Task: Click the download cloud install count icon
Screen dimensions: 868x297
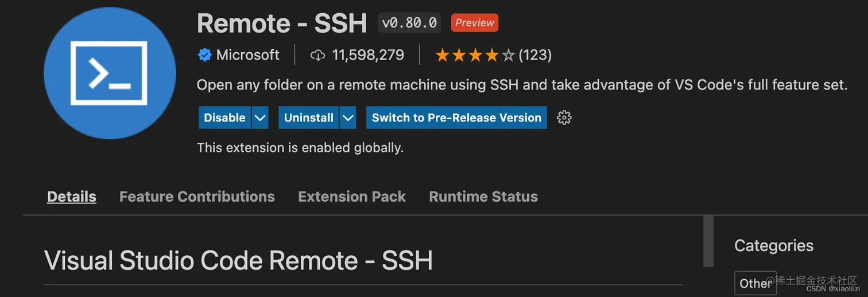Action: tap(317, 55)
